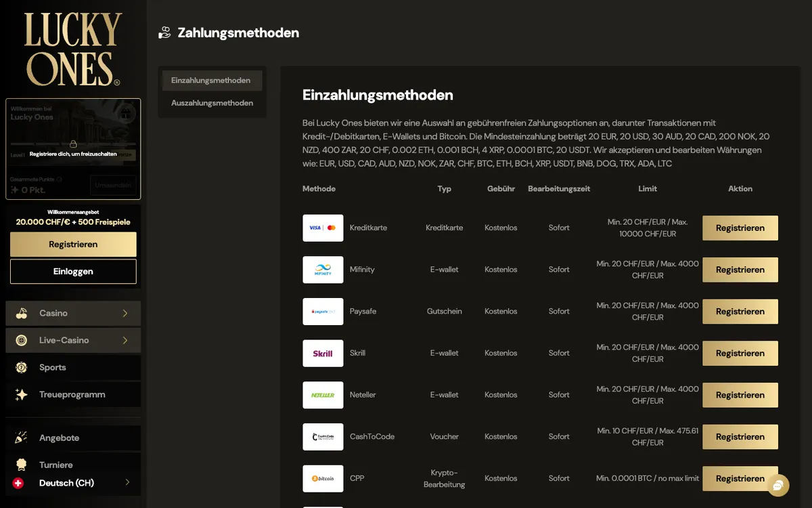Click the Visa Mastercard Kreditkarte logo
This screenshot has height=508, width=812.
[x=323, y=228]
